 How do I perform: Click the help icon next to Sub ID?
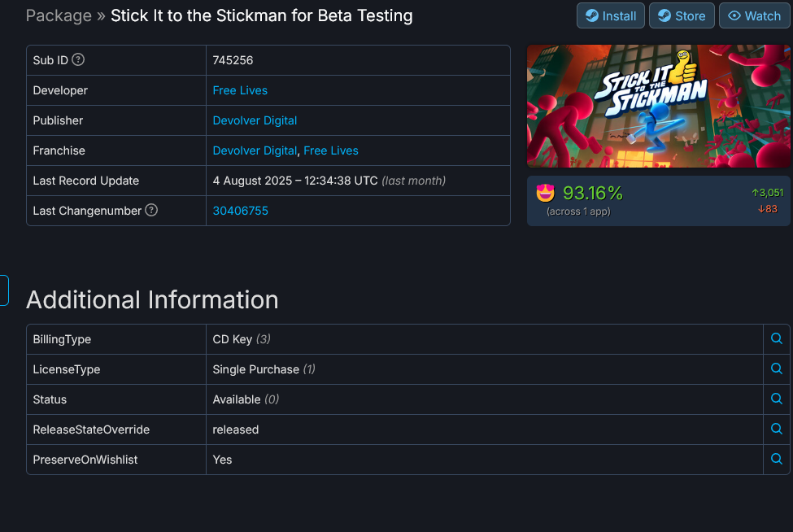click(78, 60)
